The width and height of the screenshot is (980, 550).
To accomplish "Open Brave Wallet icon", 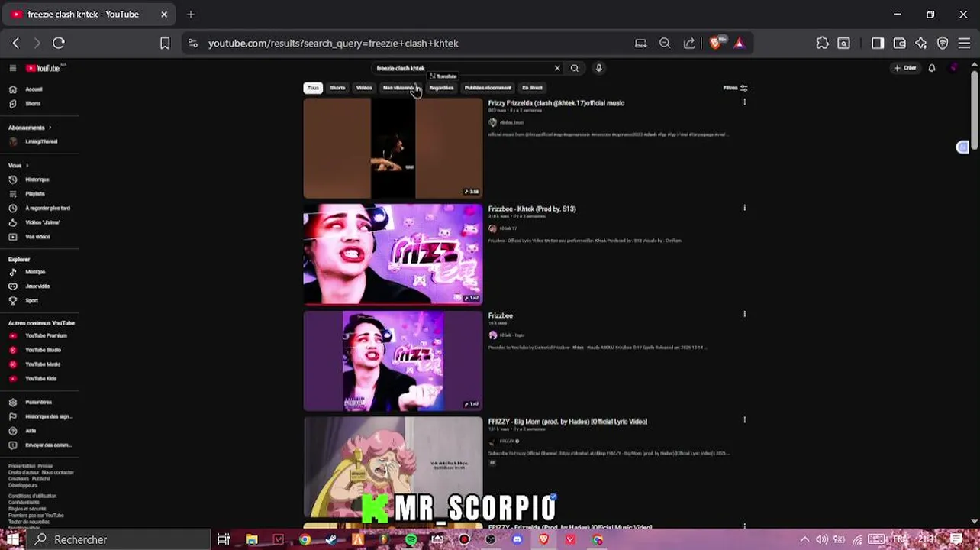I will 900,44.
